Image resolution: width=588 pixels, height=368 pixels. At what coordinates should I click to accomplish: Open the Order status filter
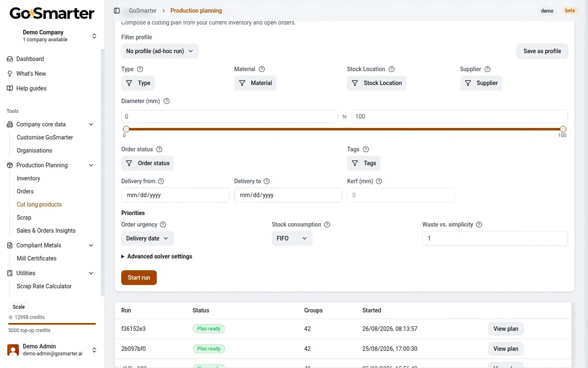[x=147, y=163]
